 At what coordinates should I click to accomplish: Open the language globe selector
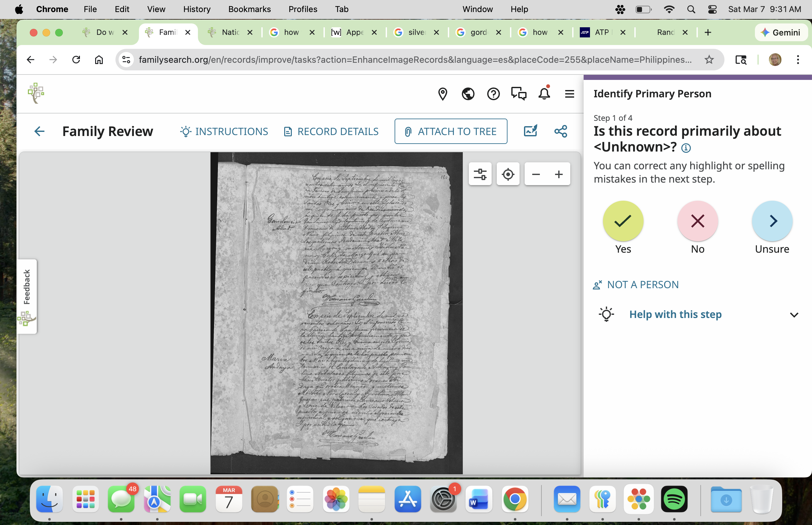click(x=468, y=94)
